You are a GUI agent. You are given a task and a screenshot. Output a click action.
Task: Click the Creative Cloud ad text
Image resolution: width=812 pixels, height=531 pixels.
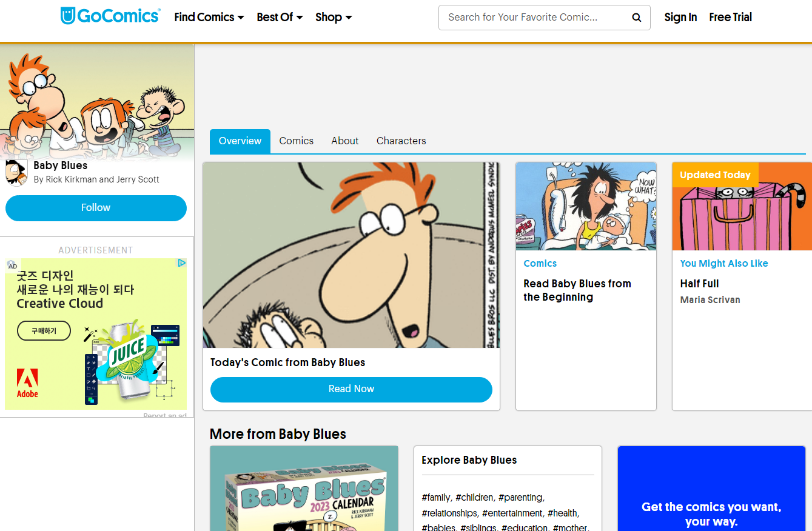coord(59,304)
